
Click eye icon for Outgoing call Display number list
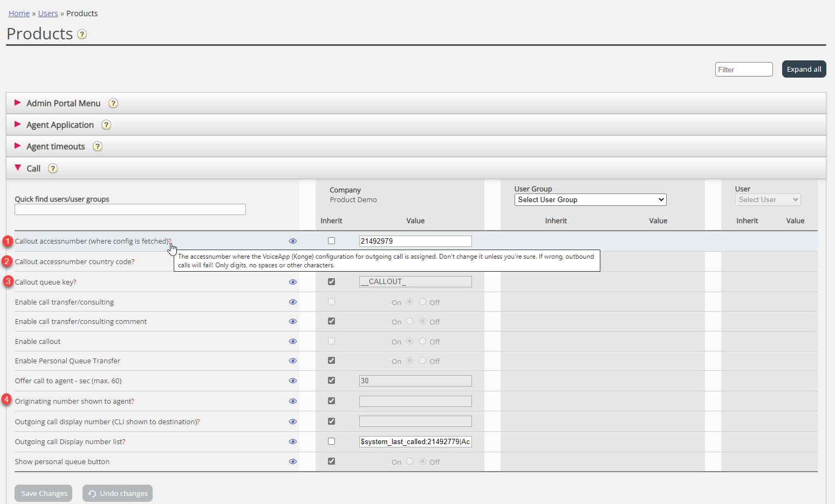(293, 441)
